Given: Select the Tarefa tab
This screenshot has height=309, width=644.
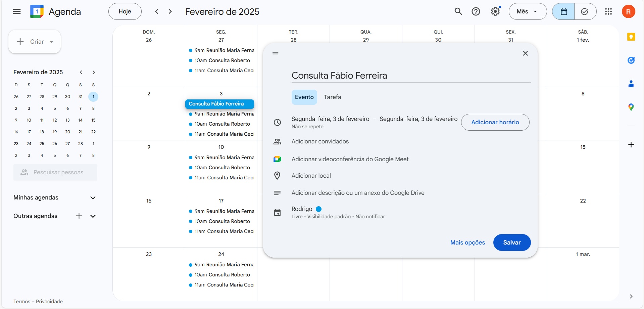Looking at the screenshot, I should 332,97.
